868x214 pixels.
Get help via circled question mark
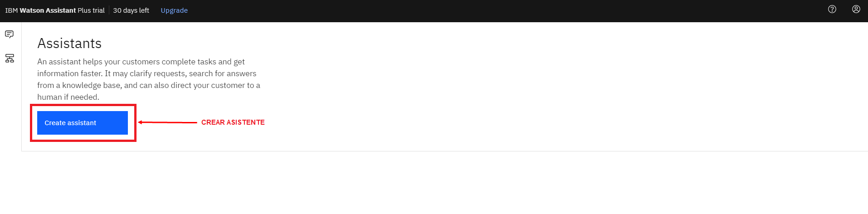[832, 9]
